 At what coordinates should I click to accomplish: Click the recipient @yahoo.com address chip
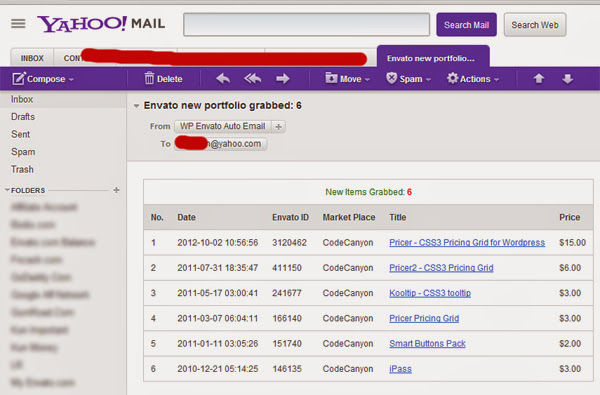tap(221, 144)
